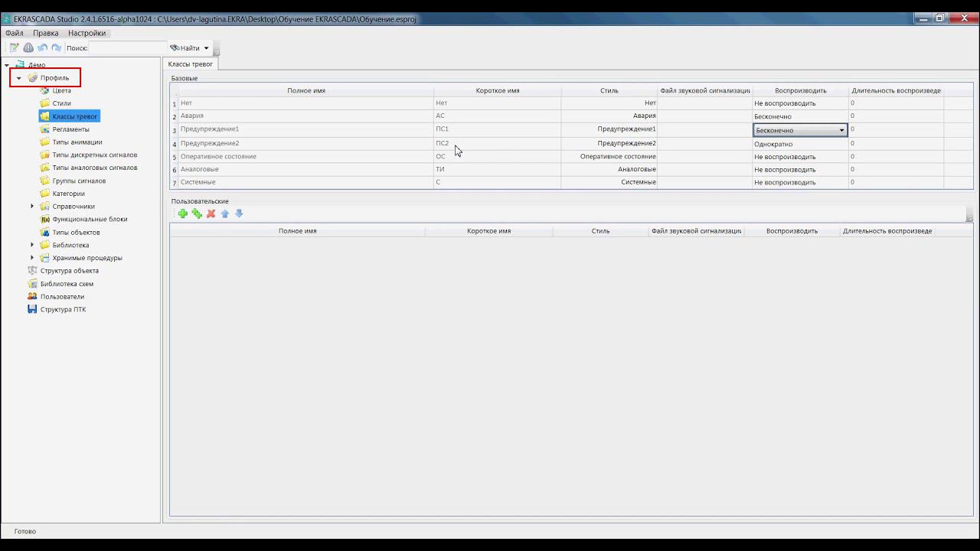The height and width of the screenshot is (551, 980).
Task: Click the warning check toolbar icon
Action: [x=28, y=48]
